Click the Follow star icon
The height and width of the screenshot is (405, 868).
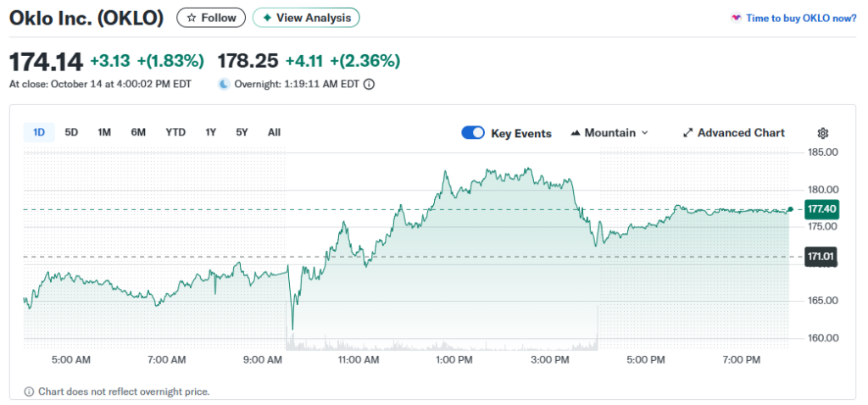192,18
